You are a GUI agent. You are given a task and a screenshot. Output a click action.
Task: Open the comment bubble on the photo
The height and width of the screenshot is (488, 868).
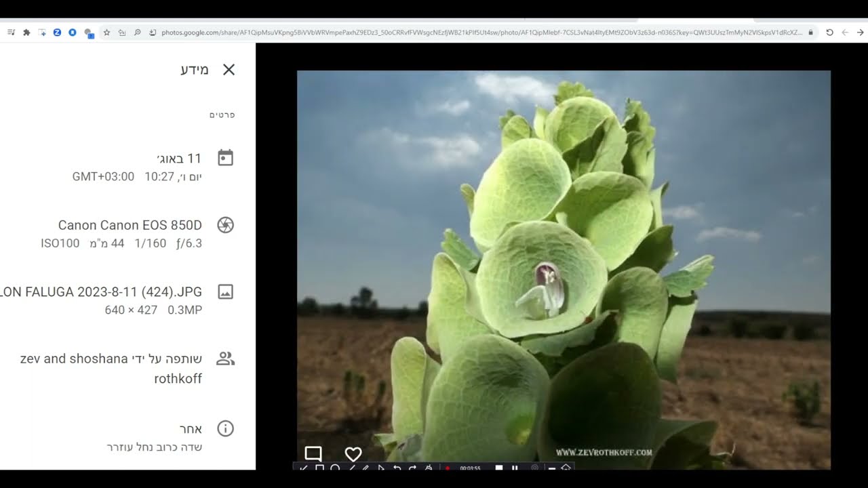(x=313, y=453)
